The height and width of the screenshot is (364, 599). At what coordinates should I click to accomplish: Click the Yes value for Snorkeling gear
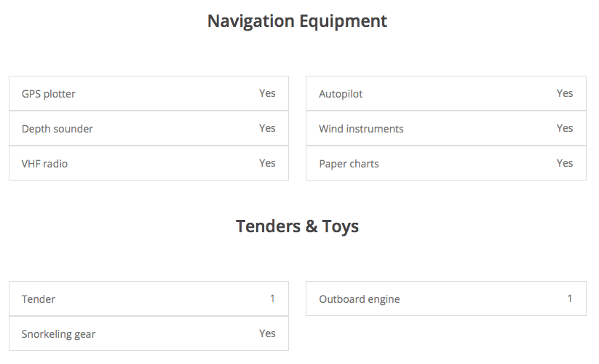(267, 333)
